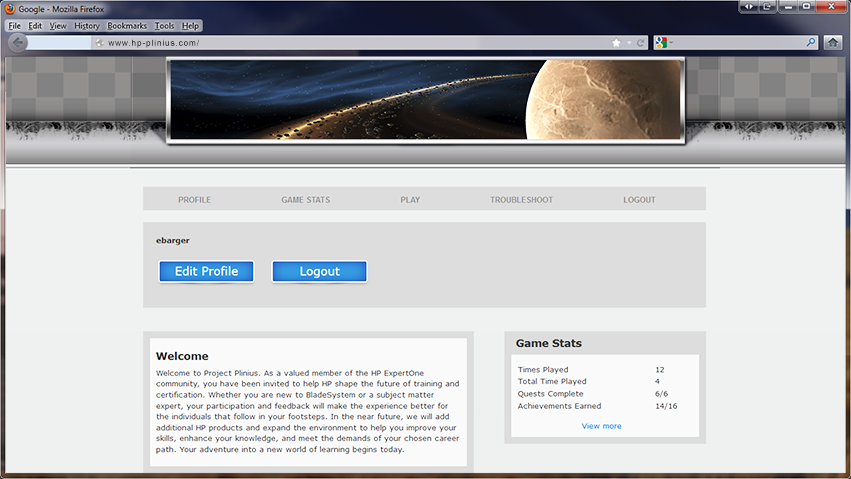Click the search engine dropdown arrow
This screenshot has height=479, width=851.
point(671,42)
